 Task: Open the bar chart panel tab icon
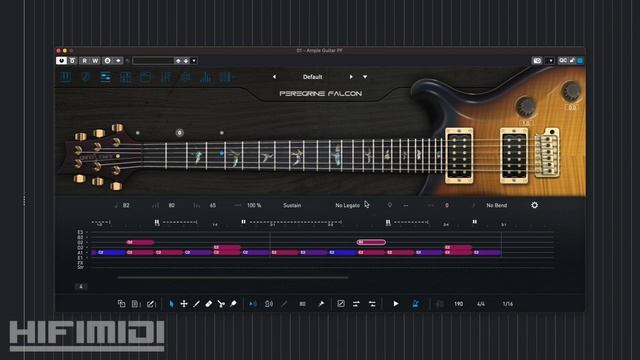point(205,77)
